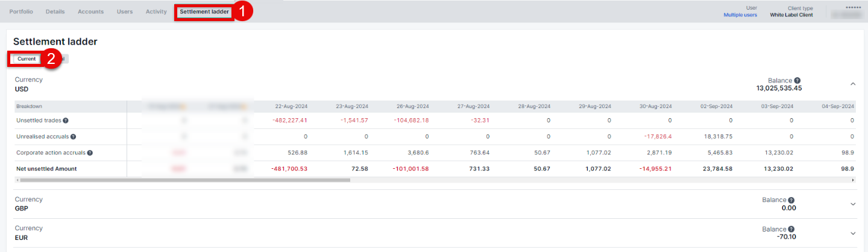Click the scrollbar right arrow

(x=852, y=180)
